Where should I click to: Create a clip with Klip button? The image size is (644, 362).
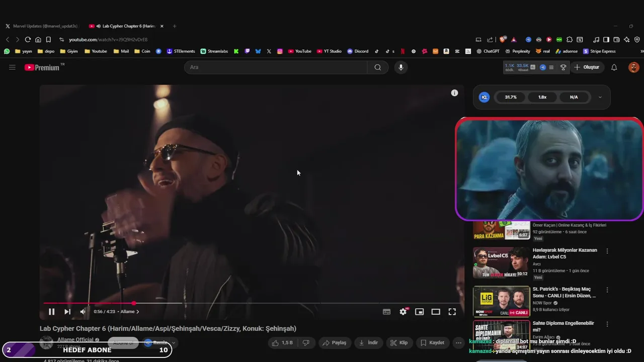(398, 343)
